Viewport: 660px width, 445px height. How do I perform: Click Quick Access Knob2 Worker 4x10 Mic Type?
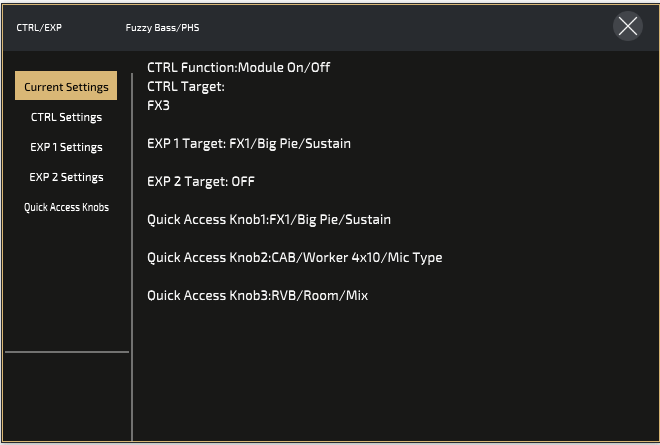click(x=294, y=257)
